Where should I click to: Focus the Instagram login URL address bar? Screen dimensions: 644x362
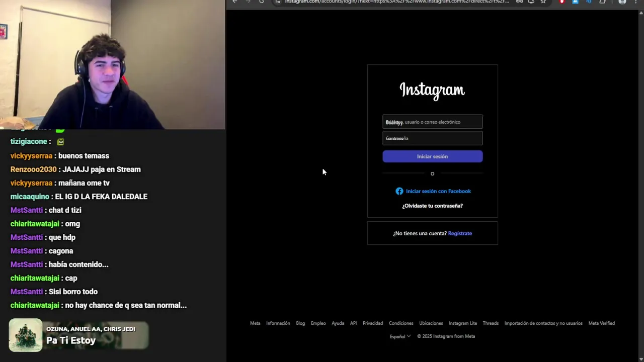[x=397, y=2]
